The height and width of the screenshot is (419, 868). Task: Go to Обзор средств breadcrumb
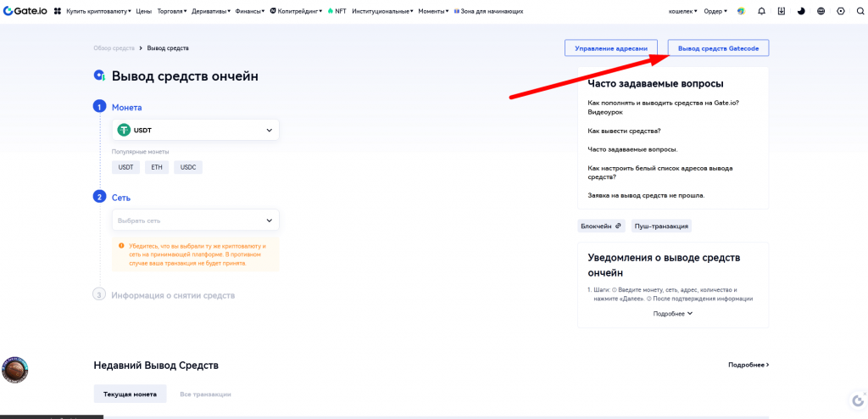point(114,48)
